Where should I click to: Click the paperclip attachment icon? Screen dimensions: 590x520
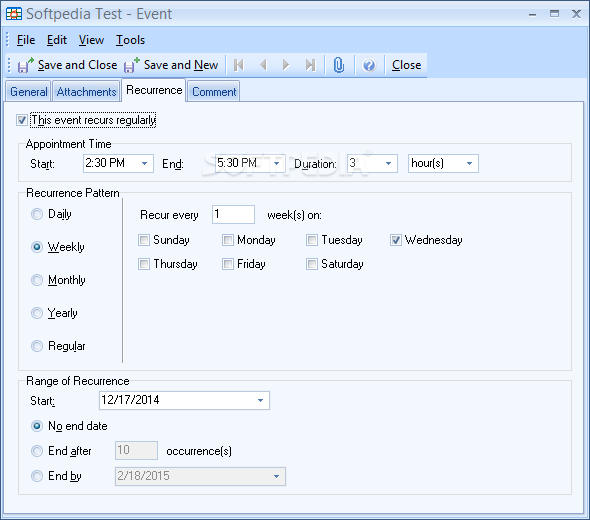[x=339, y=65]
